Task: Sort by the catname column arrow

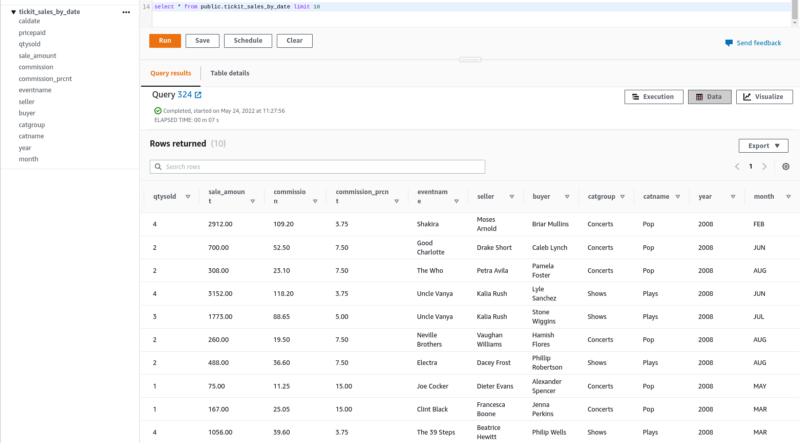Action: coord(678,196)
